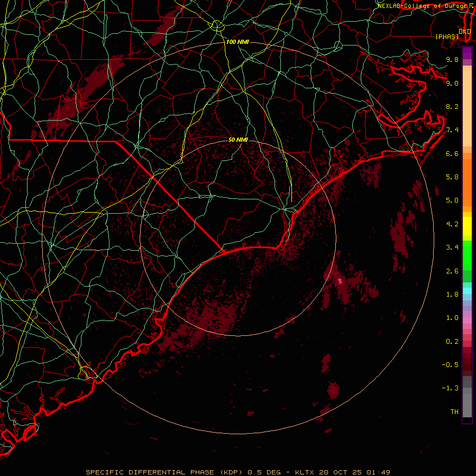Click the 1.0 legend value
476x476 pixels.
pyautogui.click(x=452, y=318)
